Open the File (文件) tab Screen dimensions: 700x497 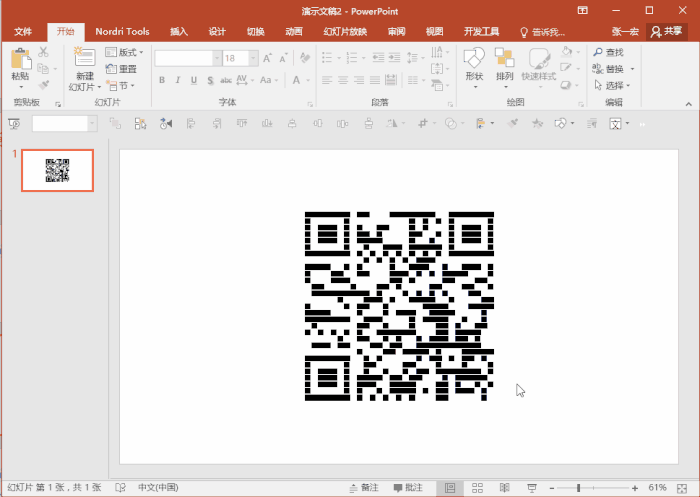coord(23,31)
